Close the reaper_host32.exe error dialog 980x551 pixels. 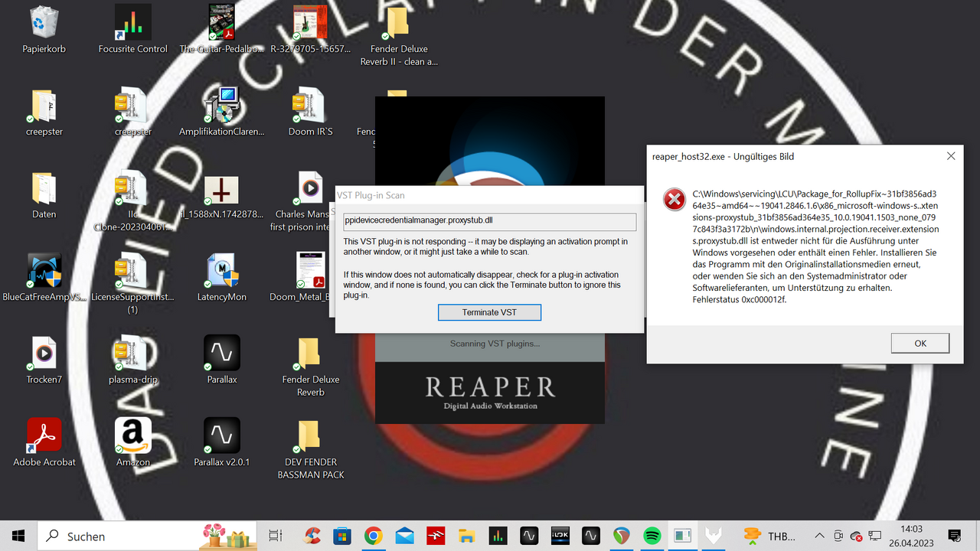coord(951,156)
